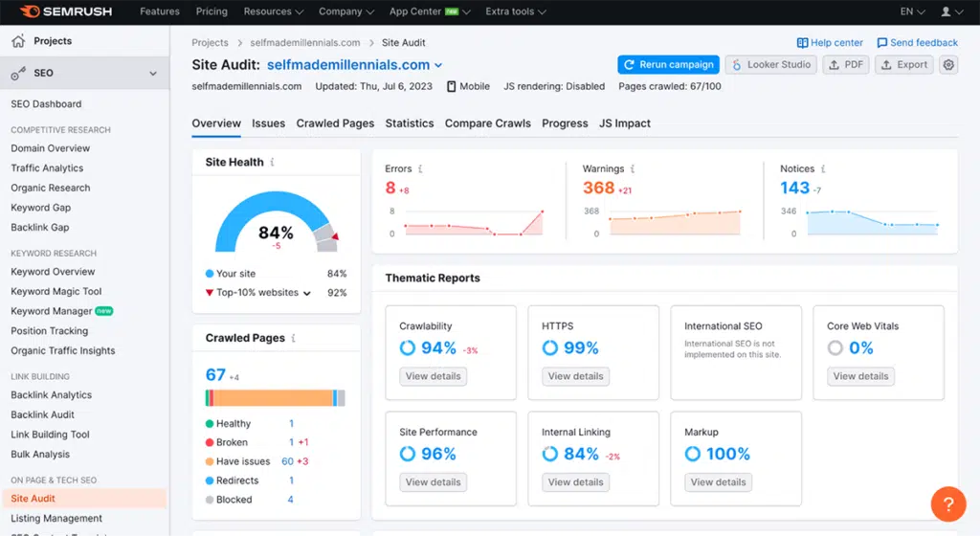Open the Extra tools dropdown
The image size is (980, 536).
516,11
